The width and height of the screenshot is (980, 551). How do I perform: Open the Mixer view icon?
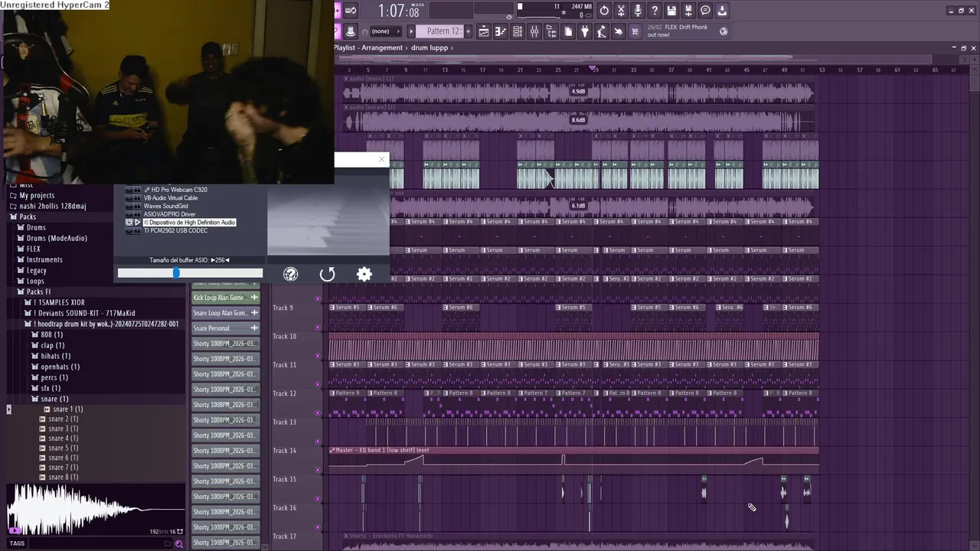coord(534,31)
